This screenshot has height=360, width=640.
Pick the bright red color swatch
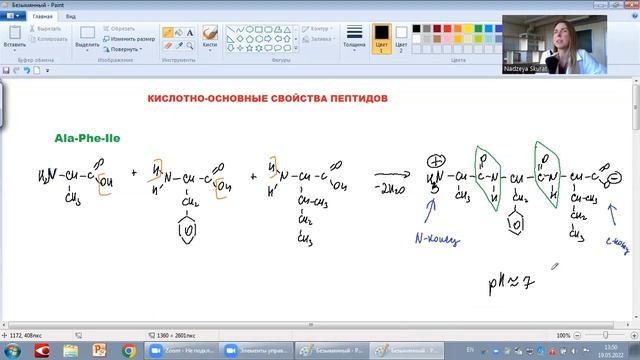447,29
